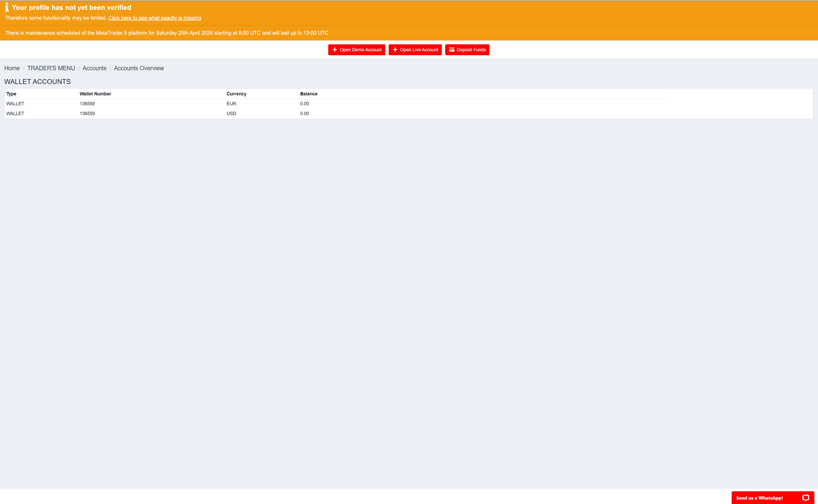
Task: Open Live Account button
Action: pyautogui.click(x=415, y=50)
